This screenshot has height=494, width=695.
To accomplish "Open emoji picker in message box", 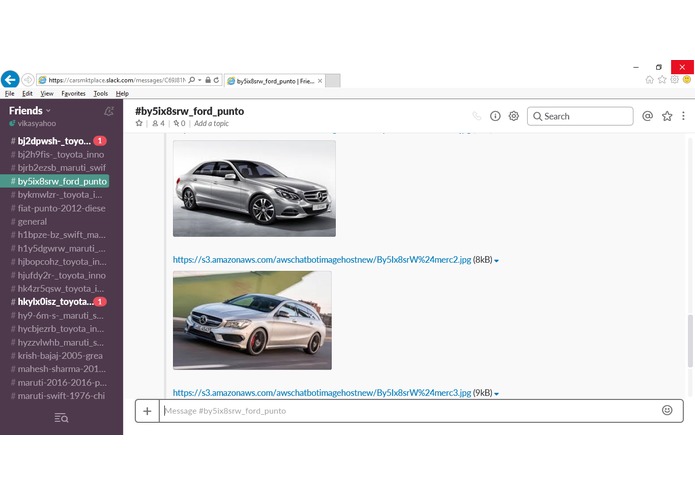I will (667, 410).
